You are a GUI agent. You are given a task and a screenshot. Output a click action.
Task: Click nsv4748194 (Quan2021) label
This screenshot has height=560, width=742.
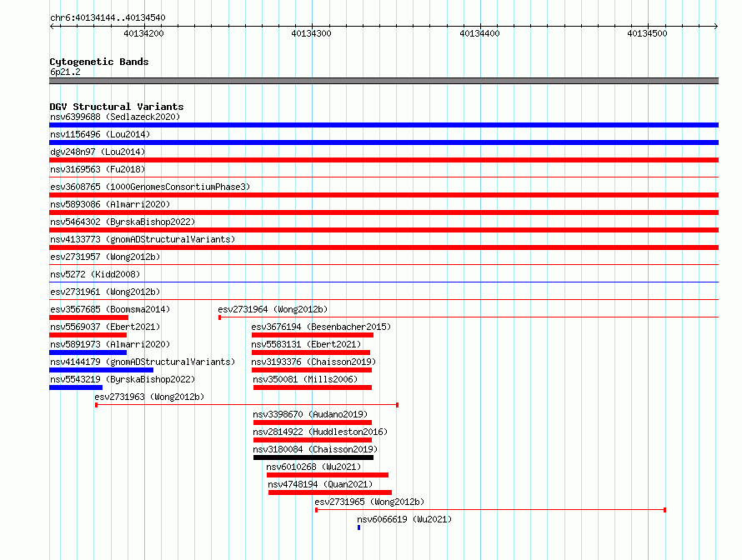320,484
